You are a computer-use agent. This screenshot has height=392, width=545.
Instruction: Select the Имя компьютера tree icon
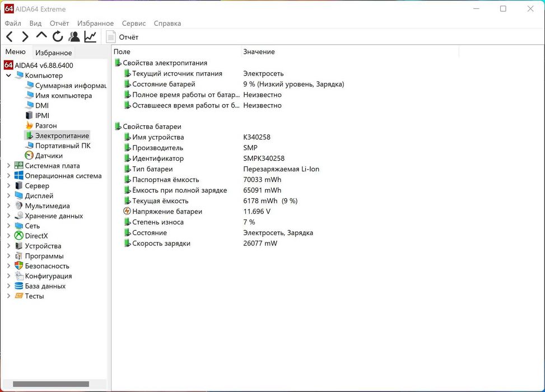(30, 95)
